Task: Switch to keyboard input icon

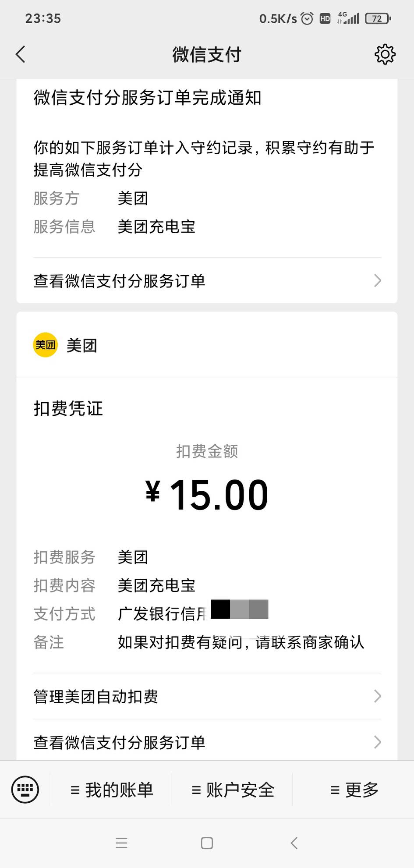Action: coord(25,789)
